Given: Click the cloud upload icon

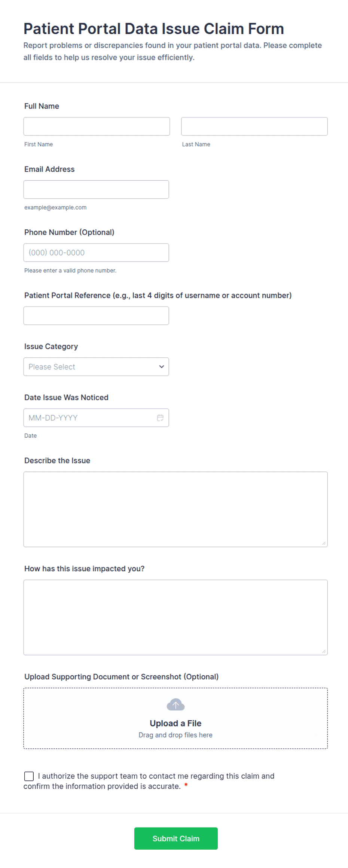Looking at the screenshot, I should click(x=175, y=704).
